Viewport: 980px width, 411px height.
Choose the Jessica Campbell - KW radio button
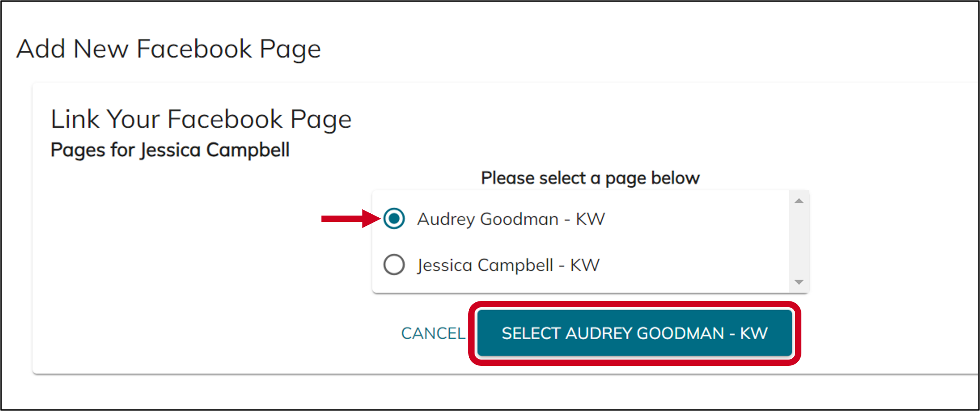[x=394, y=265]
